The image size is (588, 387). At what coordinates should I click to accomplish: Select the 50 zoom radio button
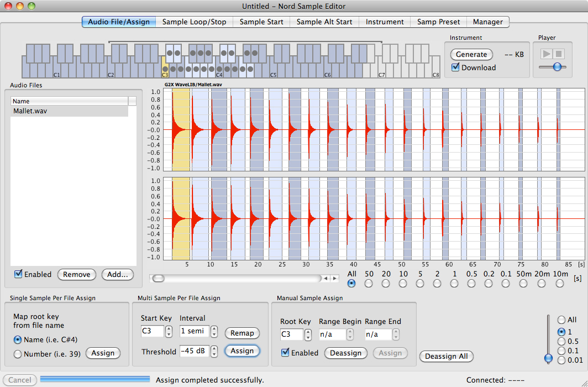point(369,284)
